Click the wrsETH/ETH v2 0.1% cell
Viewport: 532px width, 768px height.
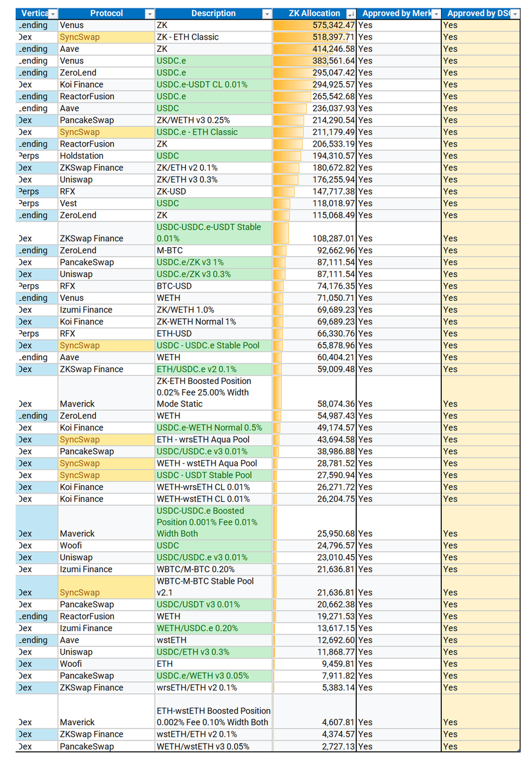click(214, 687)
